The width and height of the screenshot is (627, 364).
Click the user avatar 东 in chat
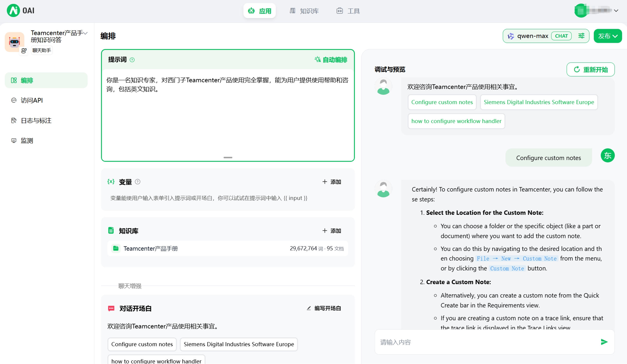(608, 156)
